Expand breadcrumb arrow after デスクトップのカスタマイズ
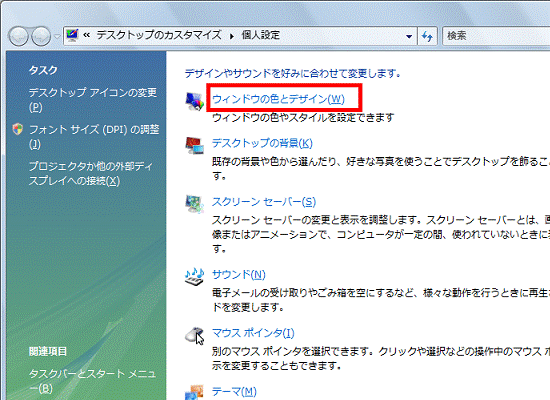The width and height of the screenshot is (550, 400). click(232, 36)
